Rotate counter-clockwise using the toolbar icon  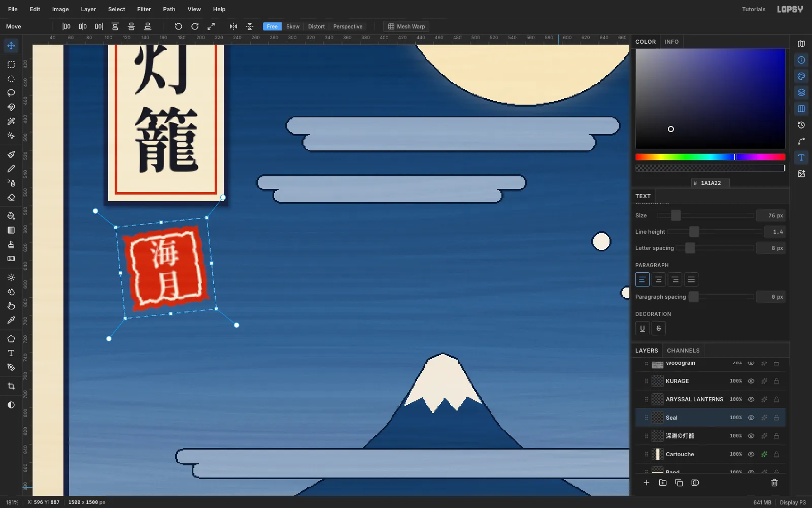179,26
